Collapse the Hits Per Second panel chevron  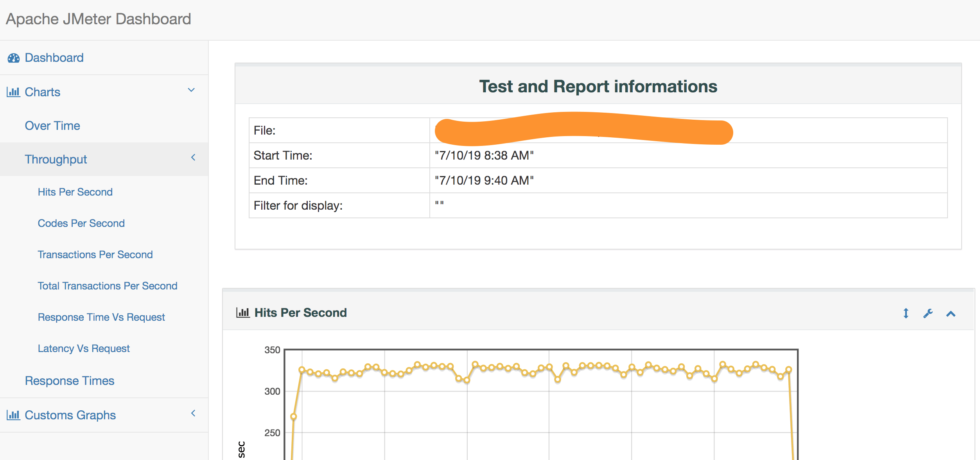coord(951,314)
